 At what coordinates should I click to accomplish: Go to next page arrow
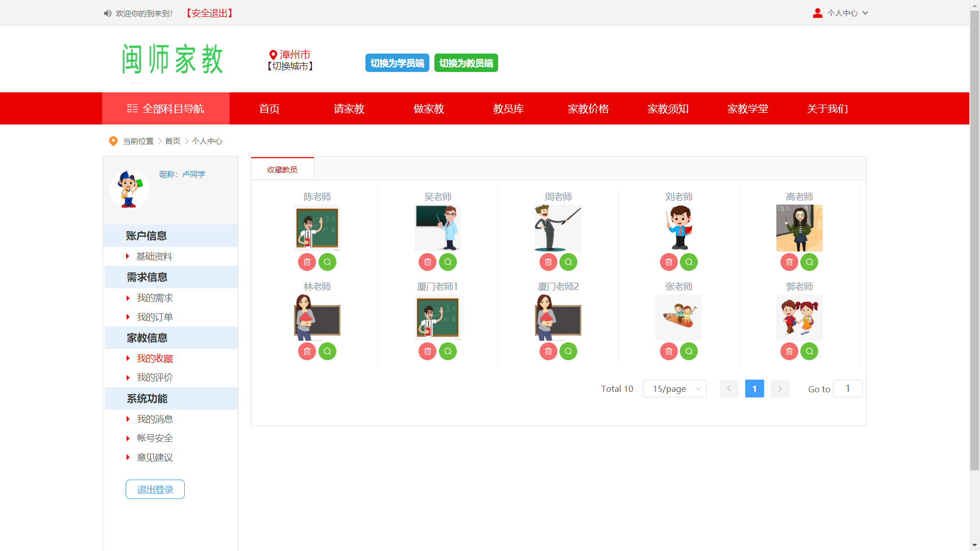click(x=780, y=389)
